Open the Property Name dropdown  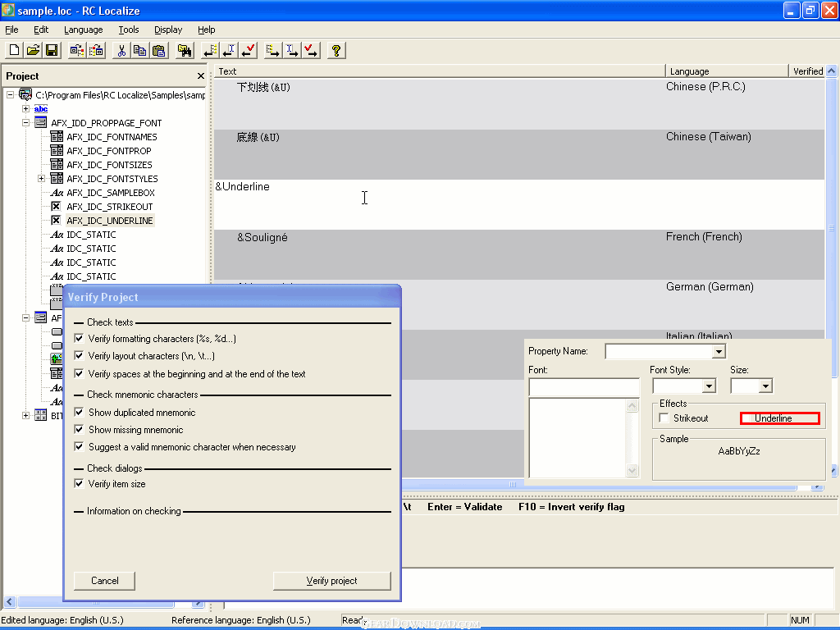[x=719, y=351]
